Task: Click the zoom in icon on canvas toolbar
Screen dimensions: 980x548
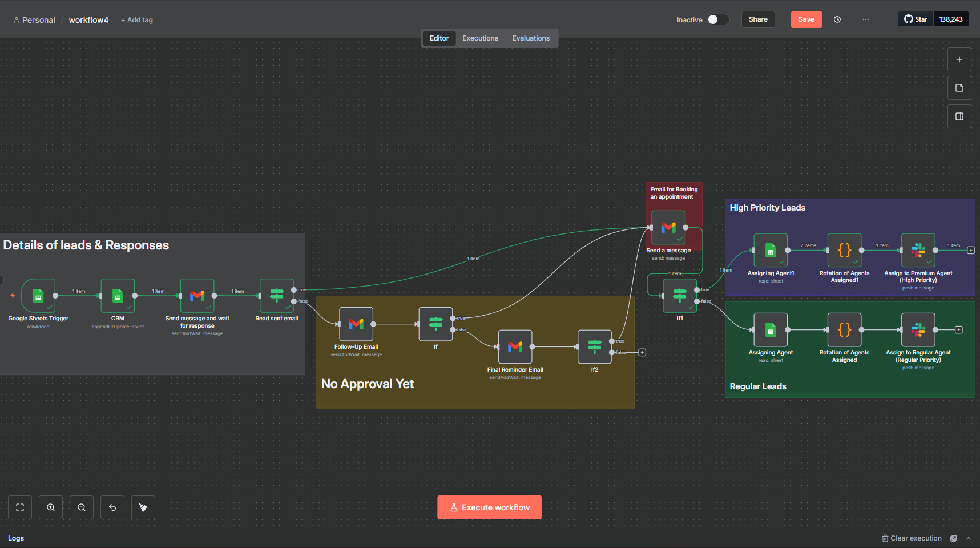Action: [51, 507]
